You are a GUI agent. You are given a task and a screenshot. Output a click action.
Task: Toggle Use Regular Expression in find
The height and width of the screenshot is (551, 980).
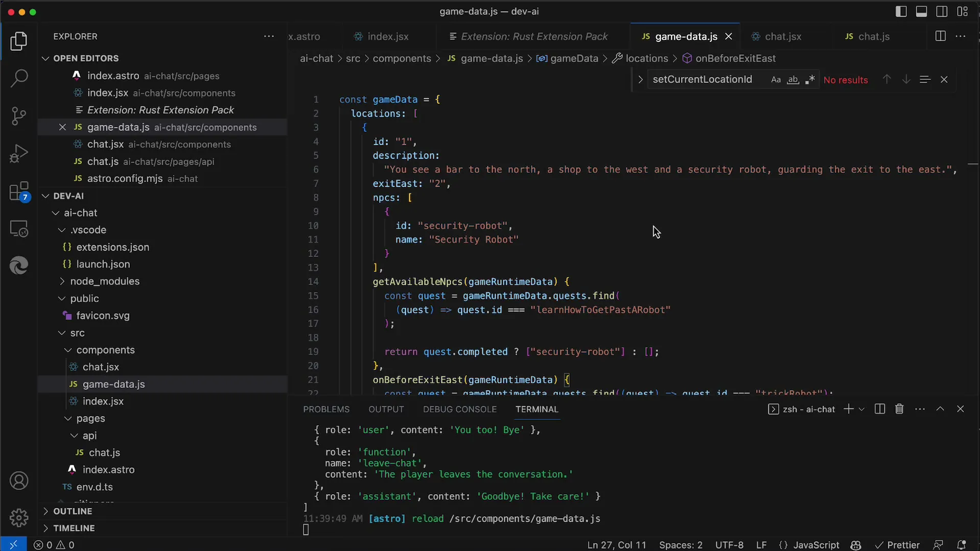[x=810, y=80]
